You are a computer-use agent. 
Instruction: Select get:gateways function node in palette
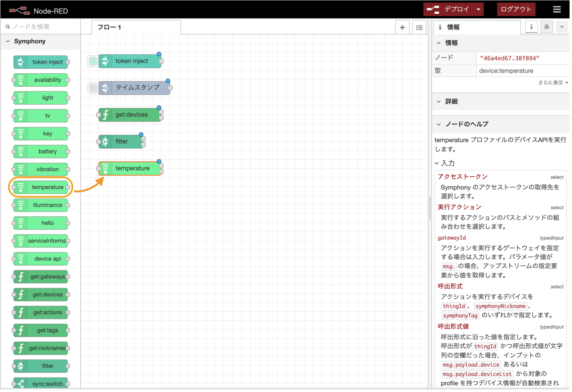point(41,277)
